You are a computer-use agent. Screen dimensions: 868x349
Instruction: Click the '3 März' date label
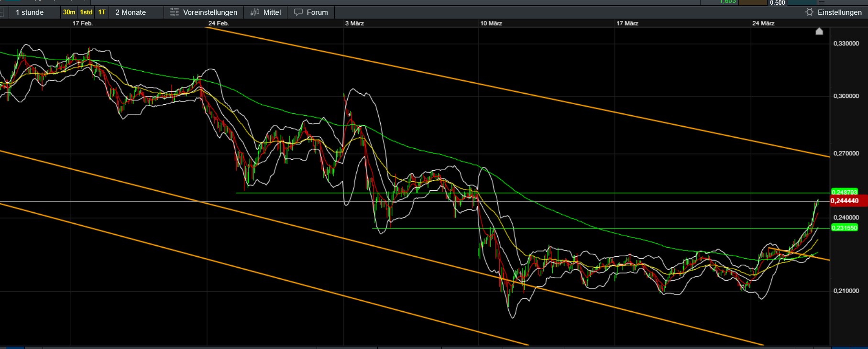click(354, 23)
